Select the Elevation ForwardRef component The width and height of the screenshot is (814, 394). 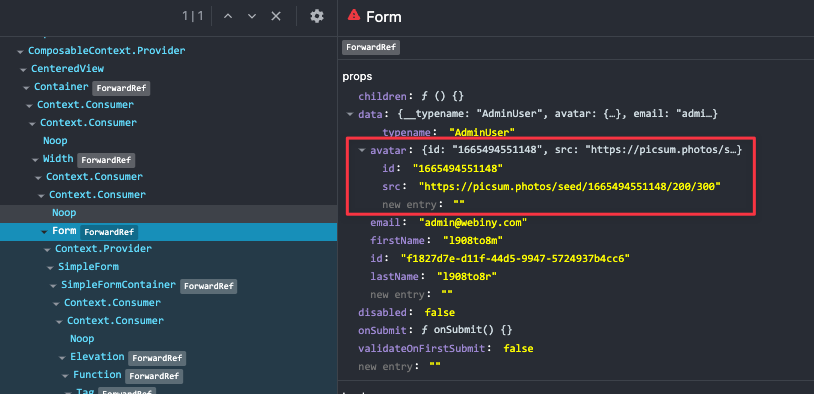(x=128, y=357)
